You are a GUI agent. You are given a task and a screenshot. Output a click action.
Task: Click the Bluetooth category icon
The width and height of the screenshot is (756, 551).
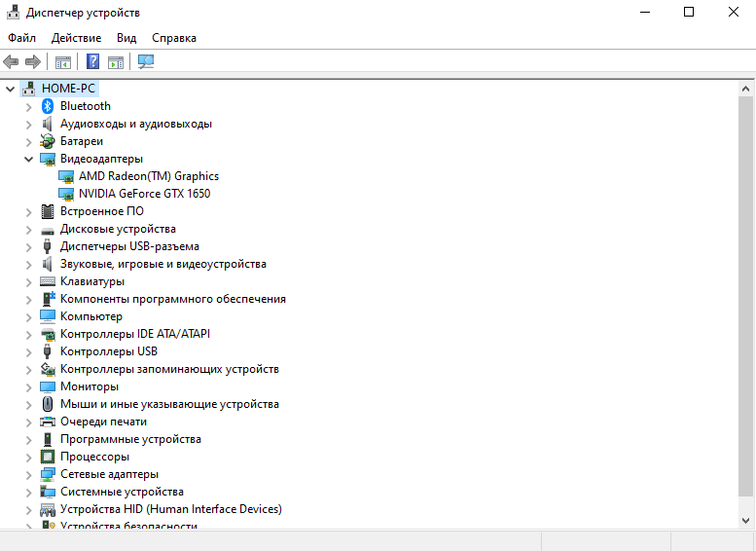click(x=48, y=106)
